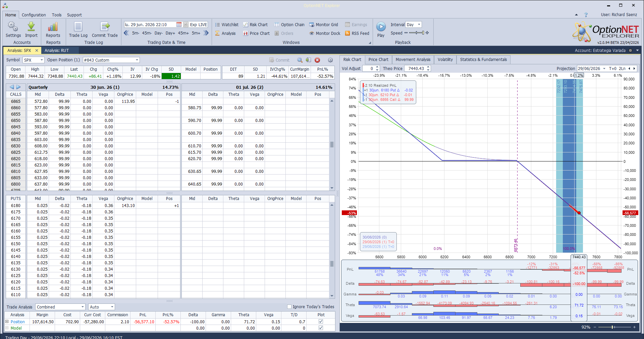This screenshot has width=644, height=339.
Task: Click the Import download icon
Action: [x=31, y=27]
